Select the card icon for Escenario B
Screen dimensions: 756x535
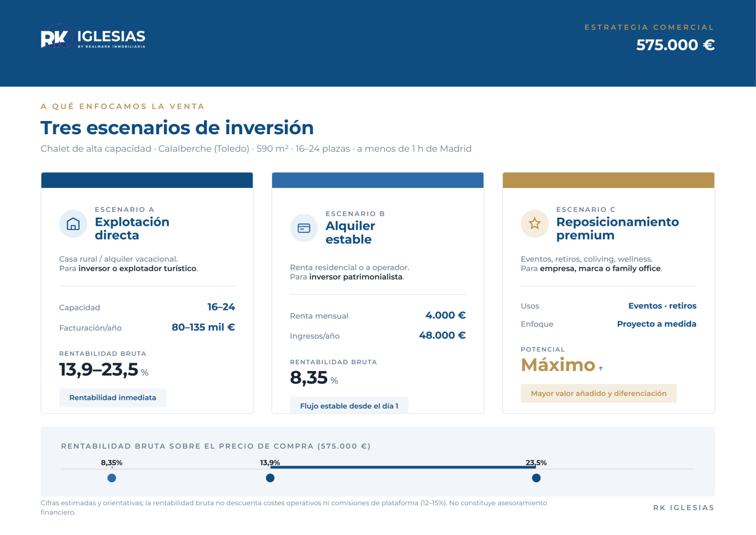click(304, 228)
